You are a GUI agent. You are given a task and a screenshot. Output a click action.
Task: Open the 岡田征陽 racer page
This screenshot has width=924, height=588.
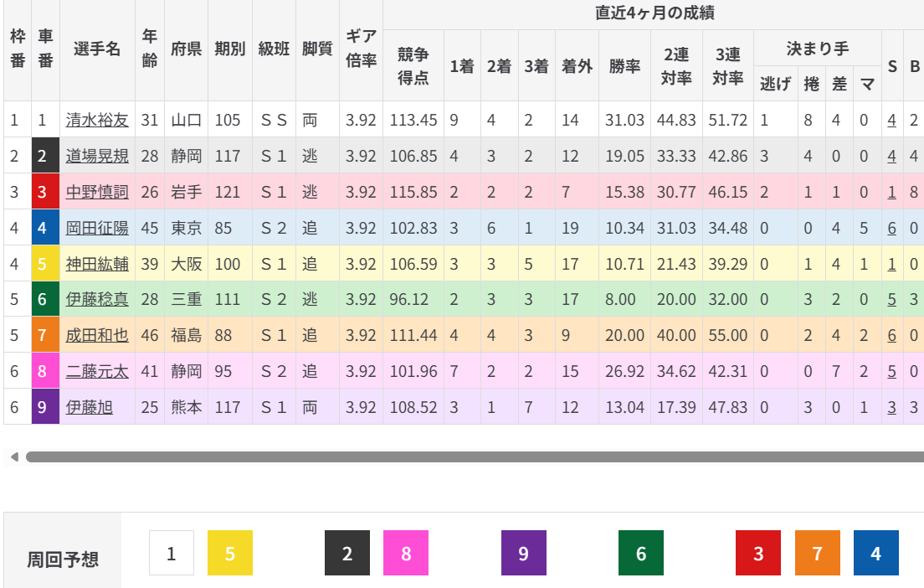pyautogui.click(x=97, y=228)
